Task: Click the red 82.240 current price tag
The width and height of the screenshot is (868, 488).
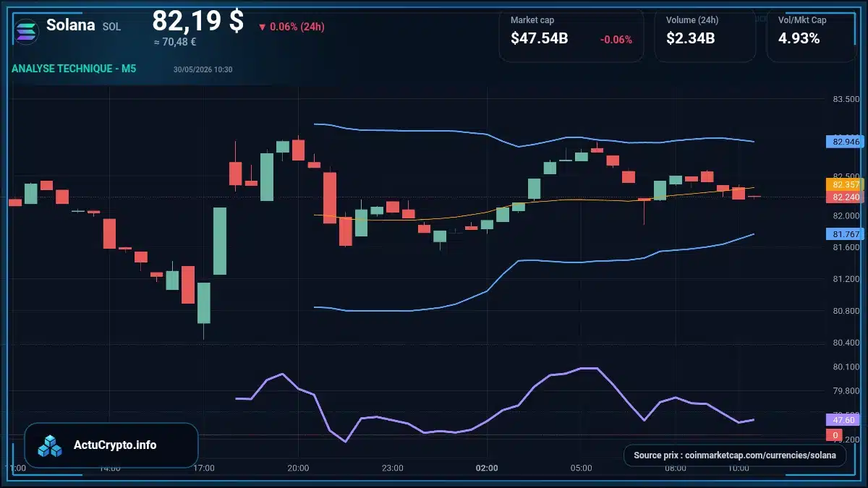Action: coord(846,197)
